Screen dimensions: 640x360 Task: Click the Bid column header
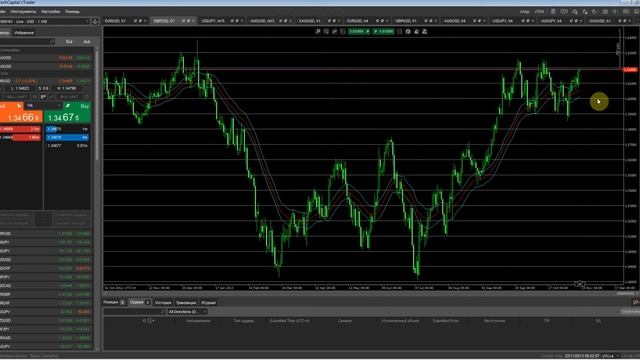coord(69,42)
